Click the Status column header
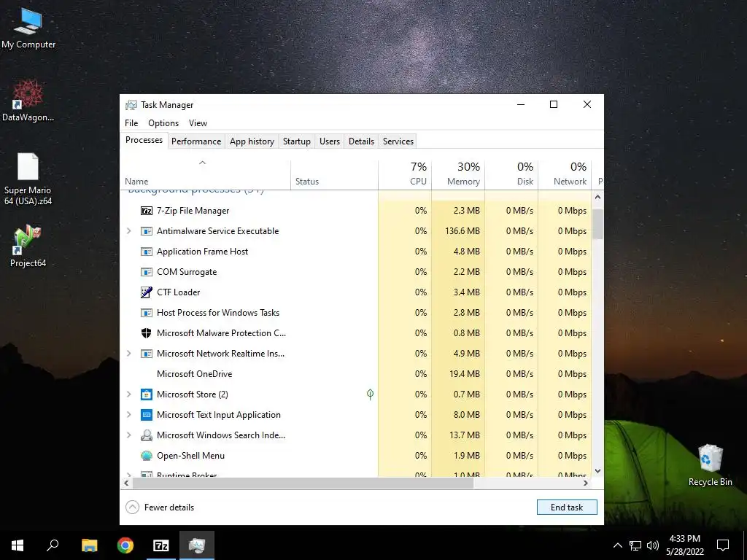 click(334, 174)
